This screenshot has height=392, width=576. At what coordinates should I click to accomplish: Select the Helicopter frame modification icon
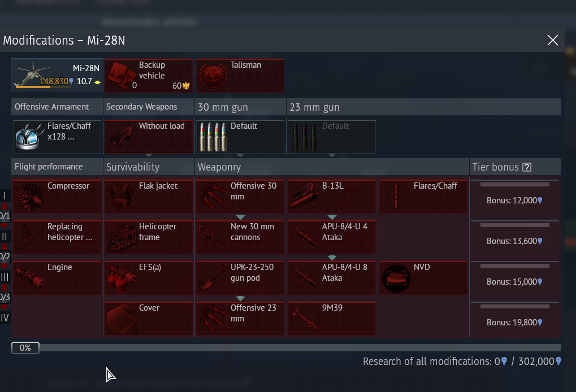[121, 237]
